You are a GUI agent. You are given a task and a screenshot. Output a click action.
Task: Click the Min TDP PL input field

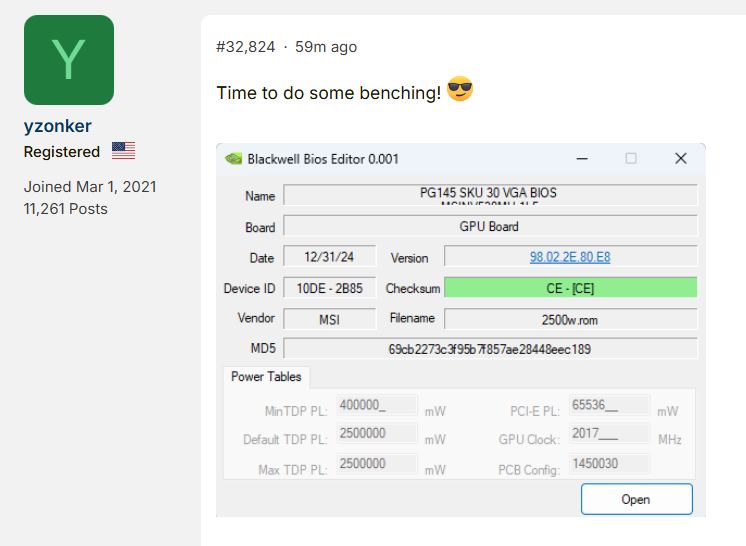click(x=376, y=405)
